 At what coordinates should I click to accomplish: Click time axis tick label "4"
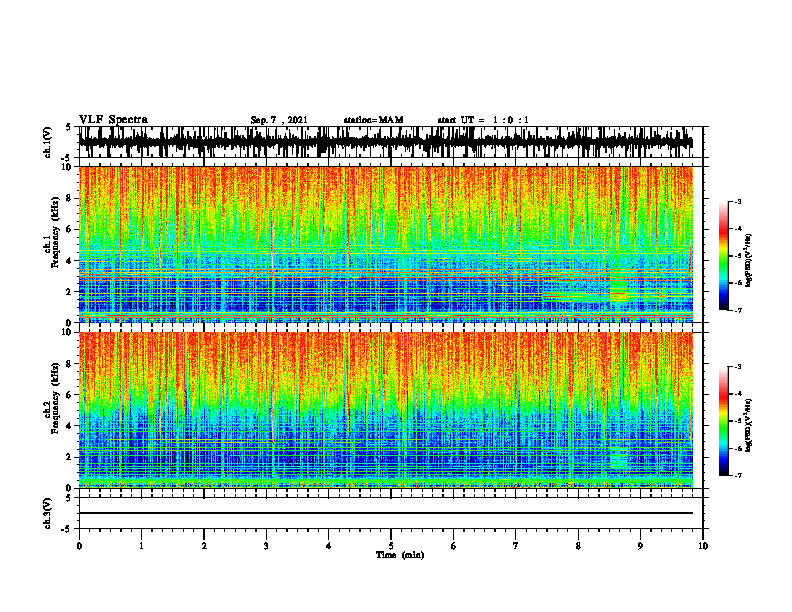[329, 546]
